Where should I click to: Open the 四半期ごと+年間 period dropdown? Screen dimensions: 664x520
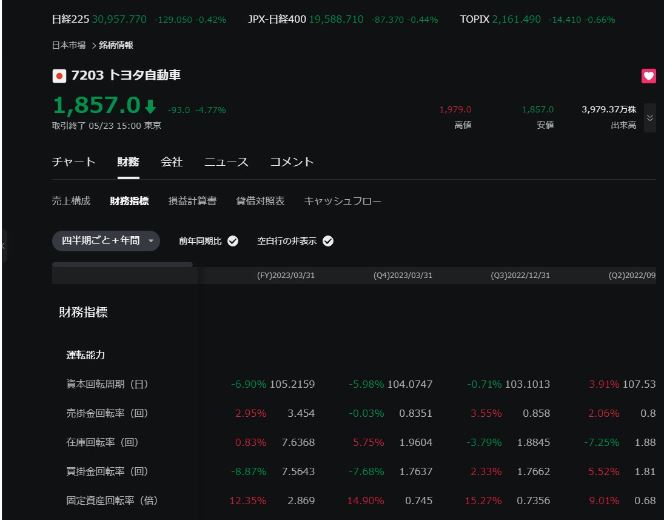106,241
